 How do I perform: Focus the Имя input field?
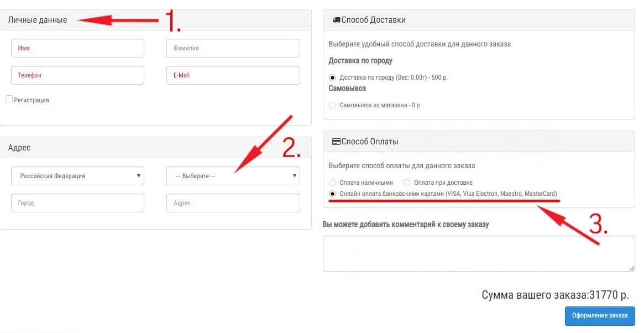coord(77,48)
